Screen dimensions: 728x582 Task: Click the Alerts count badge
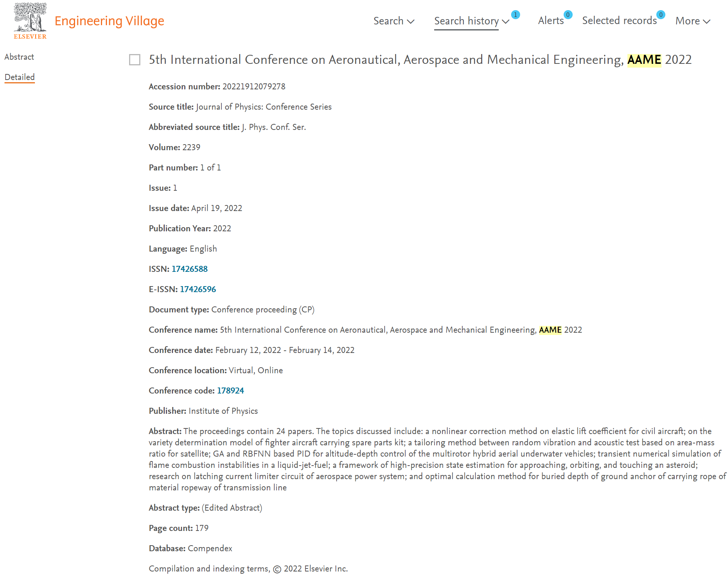(568, 15)
